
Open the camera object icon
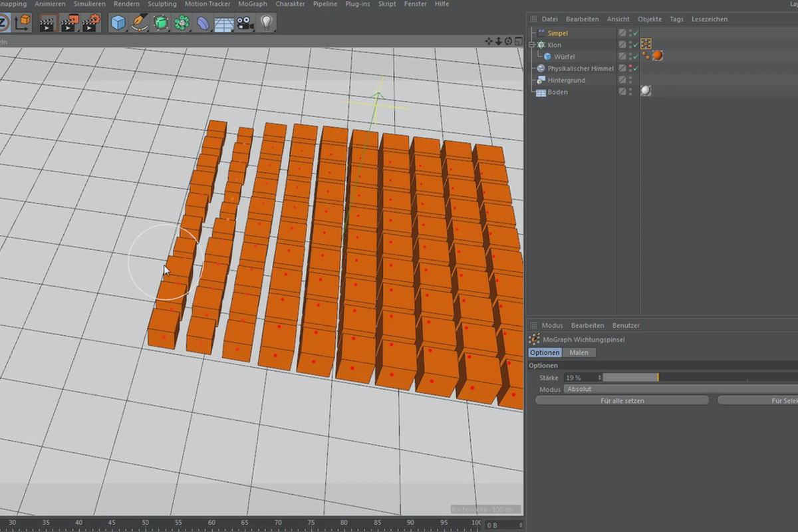245,23
